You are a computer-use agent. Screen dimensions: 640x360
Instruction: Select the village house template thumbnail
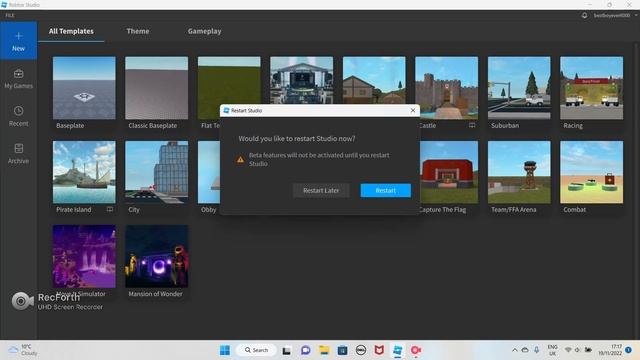pos(374,80)
